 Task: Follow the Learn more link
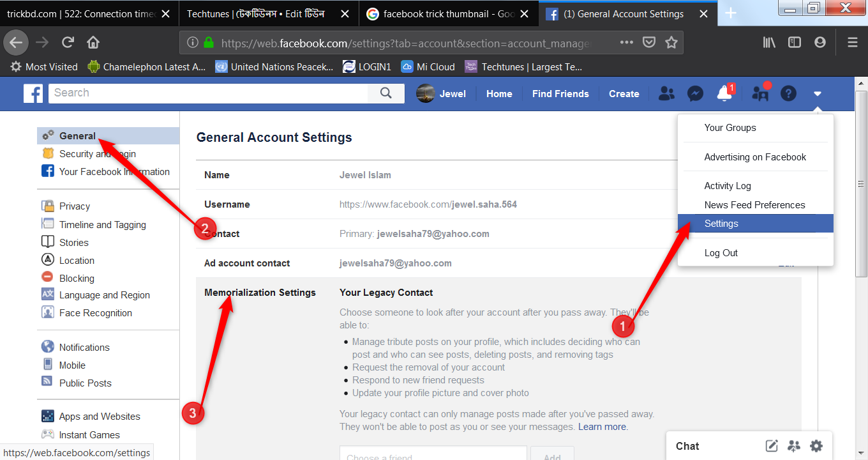pos(602,427)
